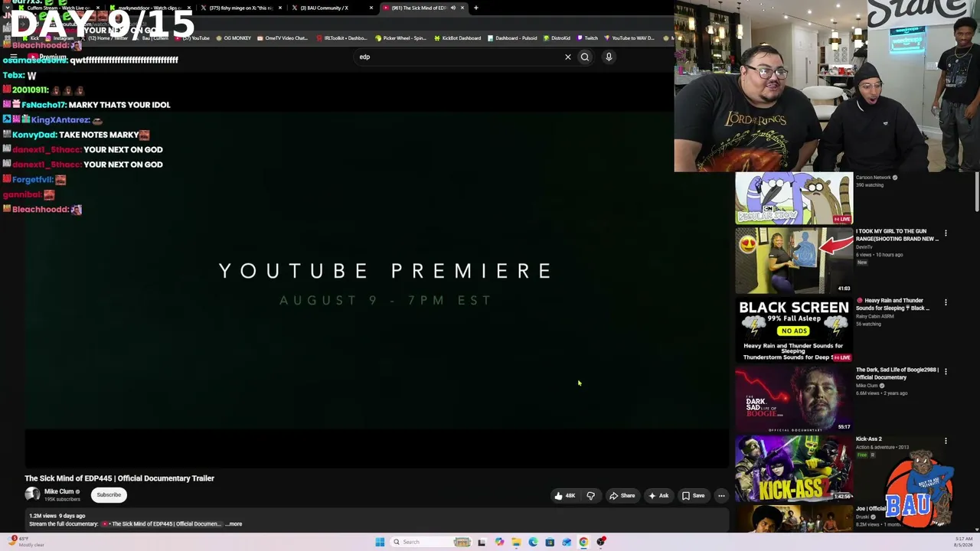Open the OG MONKEY bookmark
The width and height of the screenshot is (980, 551).
tap(234, 38)
